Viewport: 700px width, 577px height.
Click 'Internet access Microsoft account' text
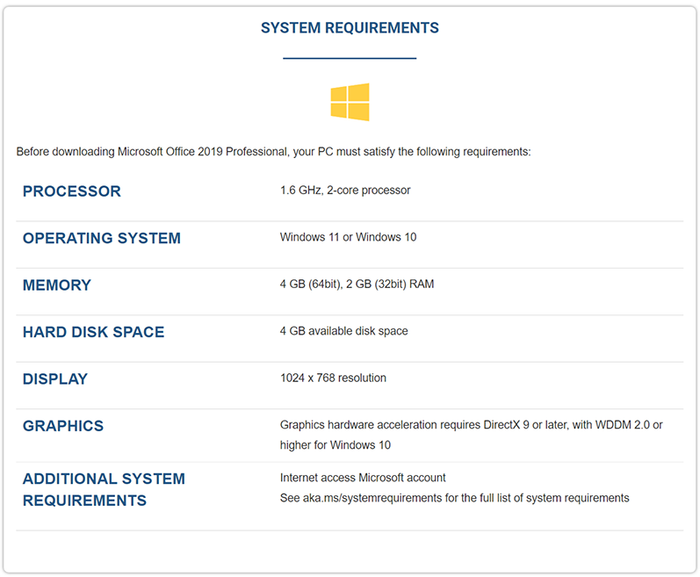tap(363, 478)
